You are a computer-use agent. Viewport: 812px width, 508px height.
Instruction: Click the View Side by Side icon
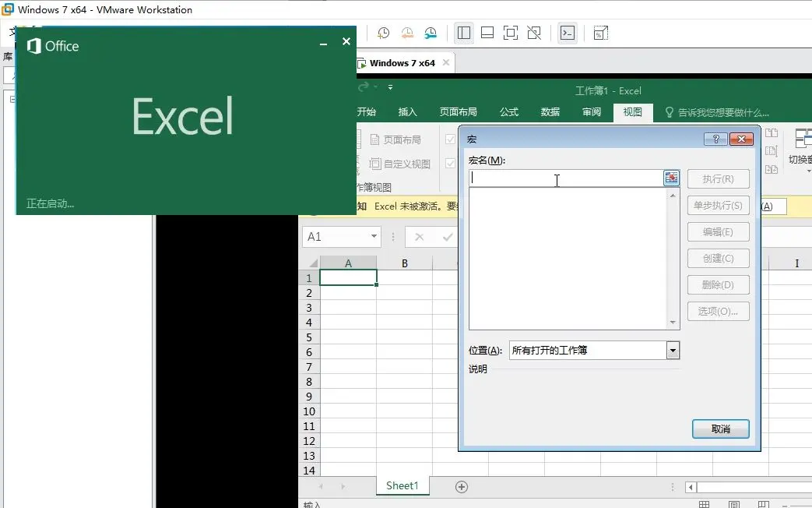coord(772,133)
